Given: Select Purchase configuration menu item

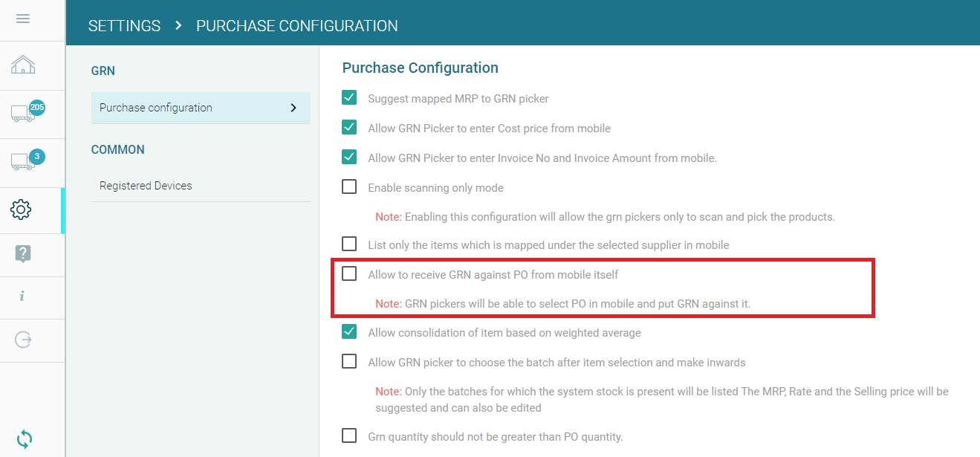Looking at the screenshot, I should (x=156, y=108).
